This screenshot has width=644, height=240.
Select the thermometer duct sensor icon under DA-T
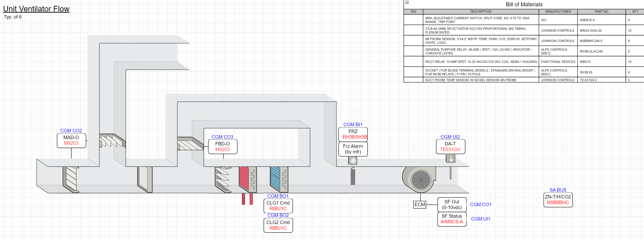pos(450,158)
